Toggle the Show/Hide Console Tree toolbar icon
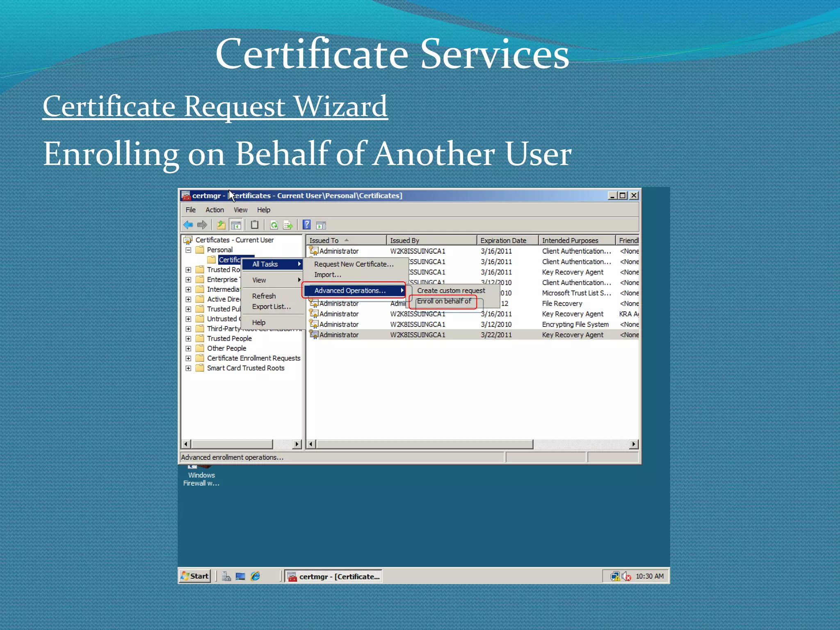The width and height of the screenshot is (840, 630). click(236, 225)
